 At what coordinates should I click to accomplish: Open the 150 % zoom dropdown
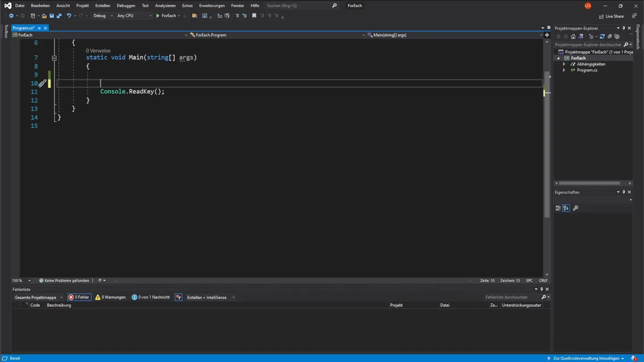[x=21, y=281]
